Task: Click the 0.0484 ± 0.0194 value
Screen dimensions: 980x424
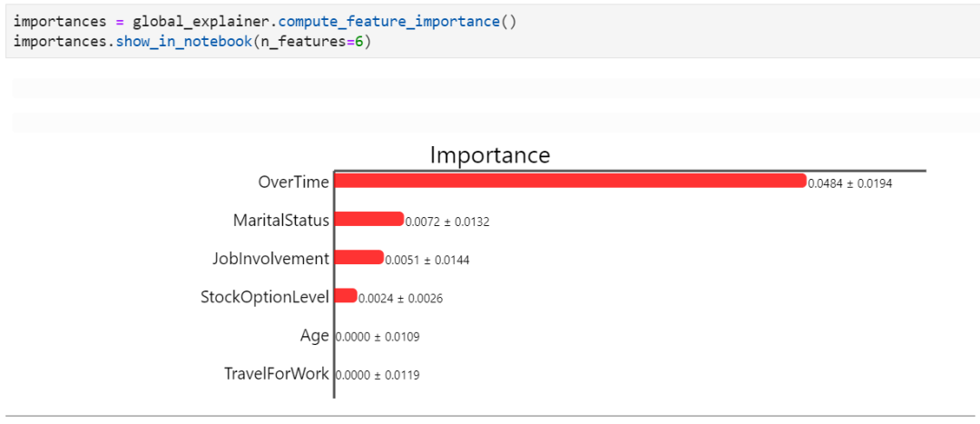Action: click(x=850, y=183)
